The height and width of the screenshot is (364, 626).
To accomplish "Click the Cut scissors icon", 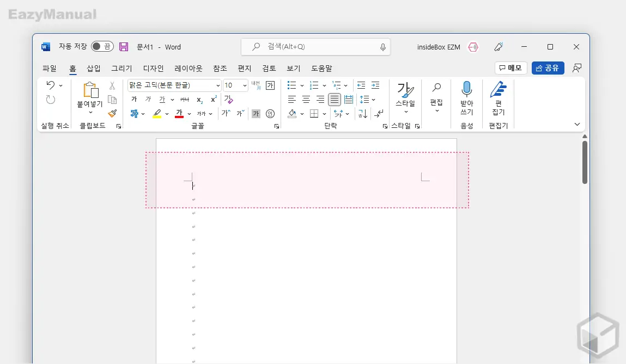I will [x=112, y=85].
